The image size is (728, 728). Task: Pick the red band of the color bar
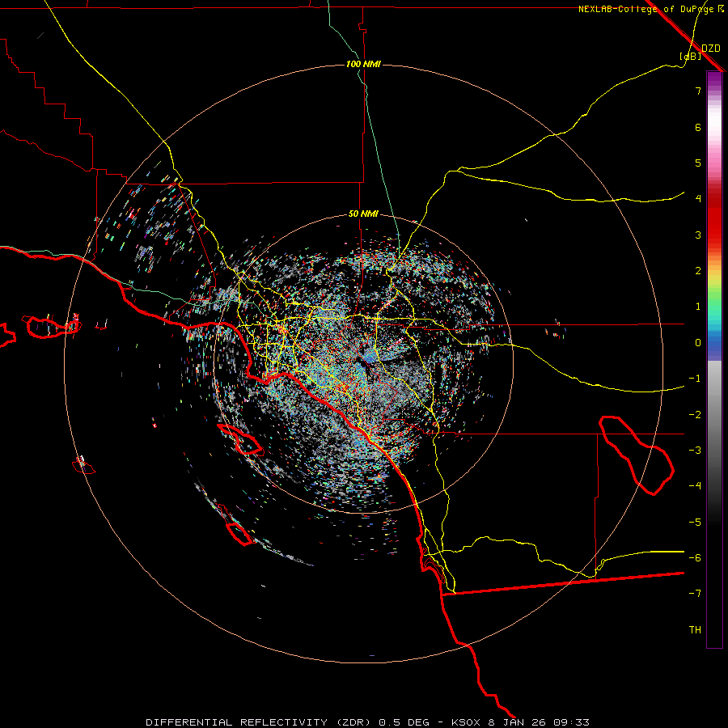point(714,222)
